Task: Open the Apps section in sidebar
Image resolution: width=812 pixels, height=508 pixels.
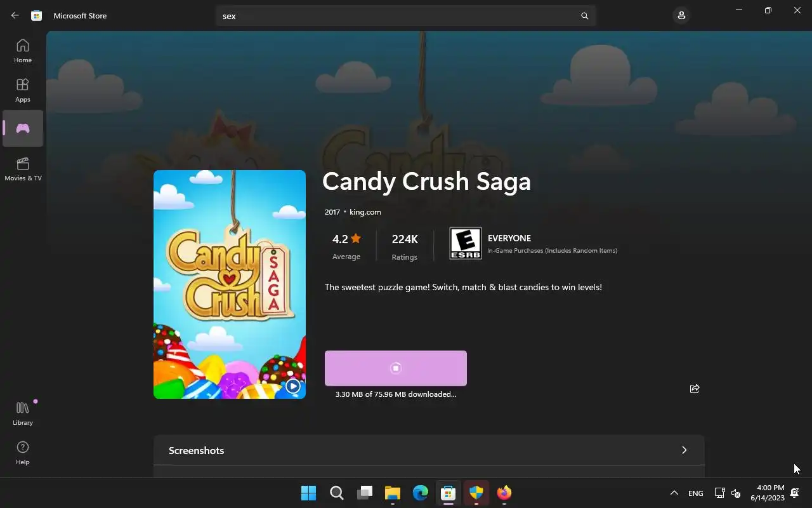Action: click(23, 90)
